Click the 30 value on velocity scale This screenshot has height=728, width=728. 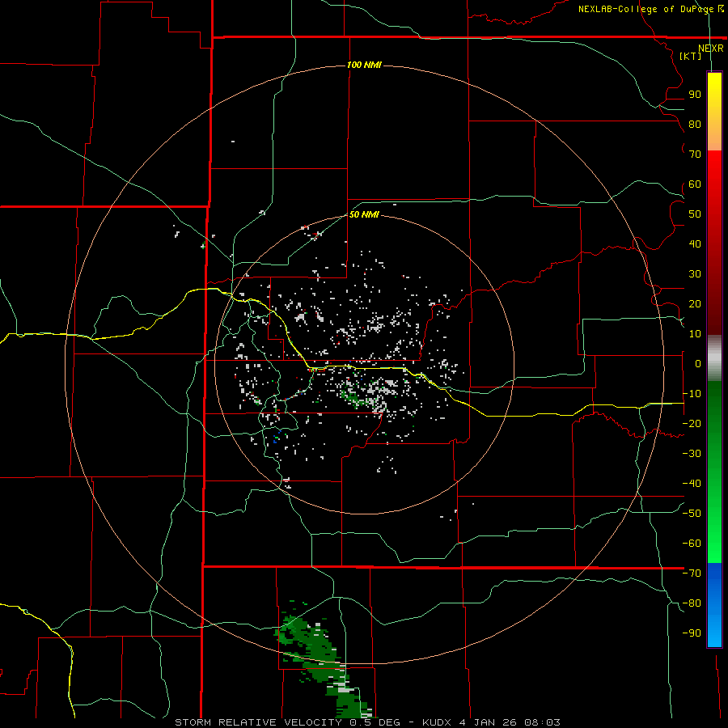(x=695, y=274)
